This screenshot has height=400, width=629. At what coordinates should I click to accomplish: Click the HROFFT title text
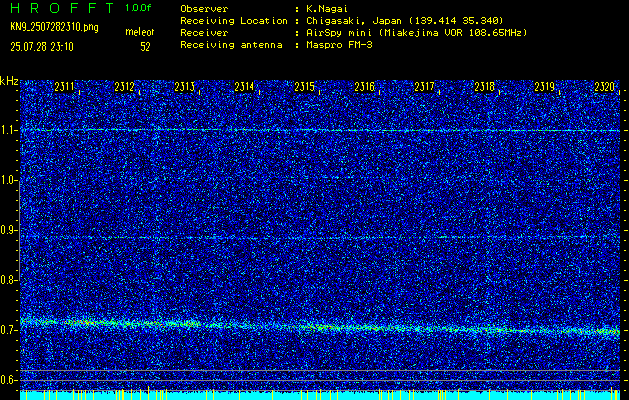(63, 8)
